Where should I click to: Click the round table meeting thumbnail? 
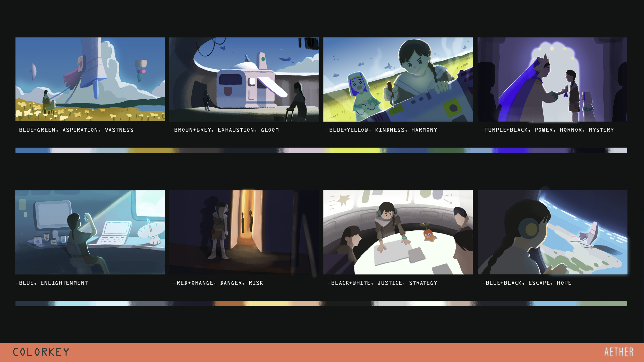click(398, 232)
